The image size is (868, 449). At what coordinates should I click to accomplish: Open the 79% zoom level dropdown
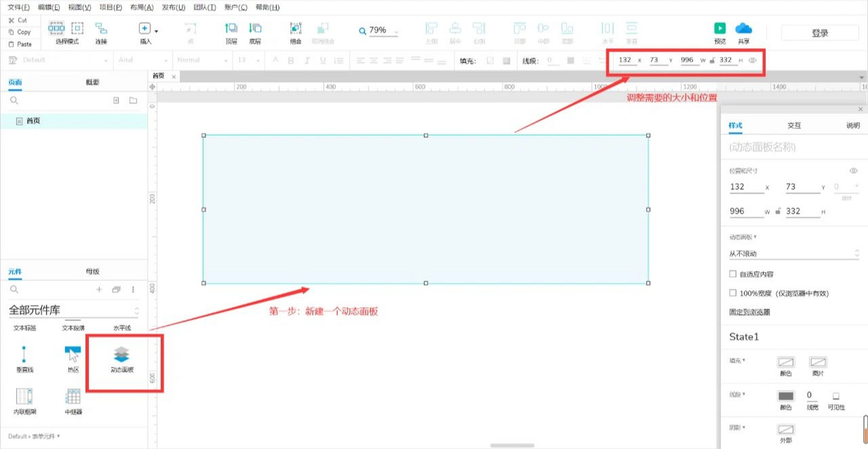pyautogui.click(x=396, y=31)
